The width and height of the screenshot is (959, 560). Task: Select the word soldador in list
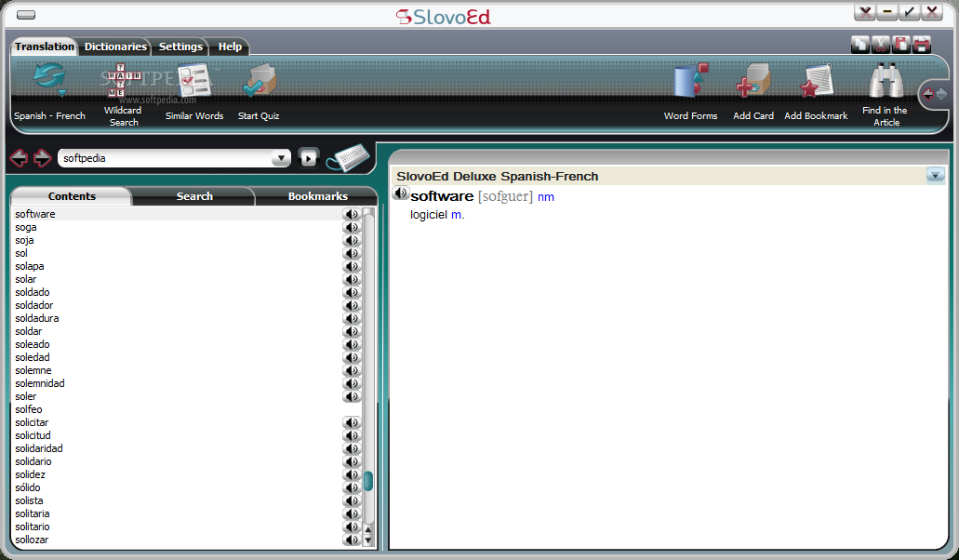(x=34, y=305)
